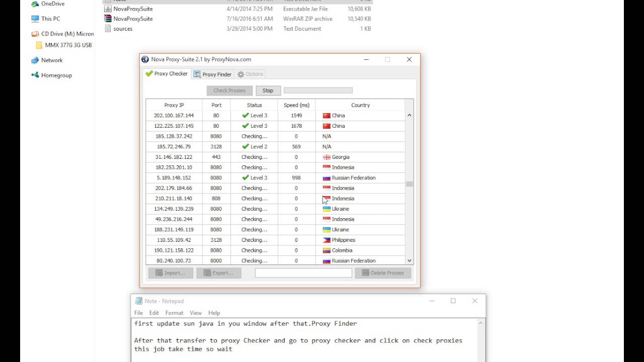Open the Notepad Edit menu
This screenshot has width=644, height=362.
pyautogui.click(x=154, y=313)
